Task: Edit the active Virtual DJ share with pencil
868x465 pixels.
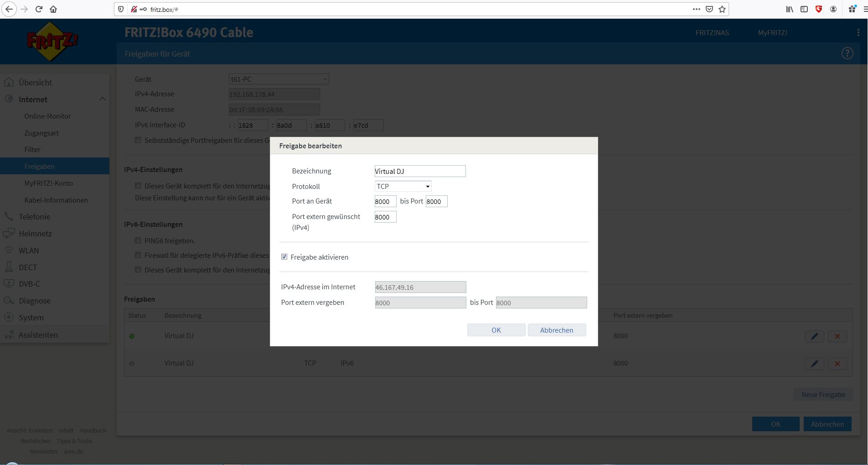Action: click(815, 336)
